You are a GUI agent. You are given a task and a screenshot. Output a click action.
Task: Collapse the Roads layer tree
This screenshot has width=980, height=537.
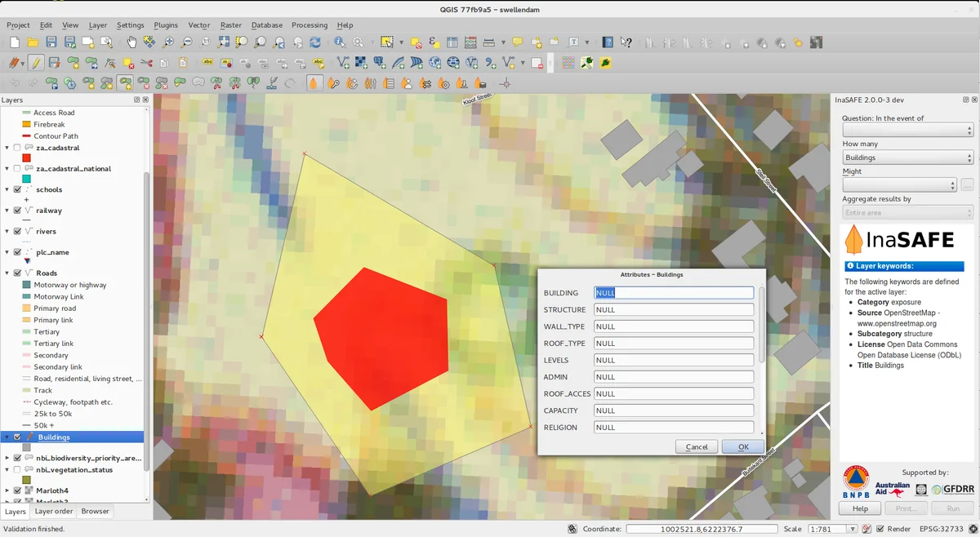[x=7, y=273]
